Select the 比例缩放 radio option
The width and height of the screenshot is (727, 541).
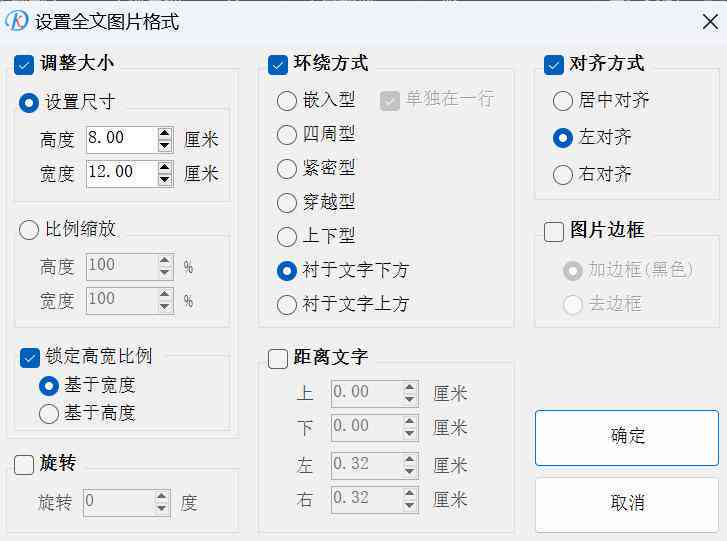click(x=29, y=230)
